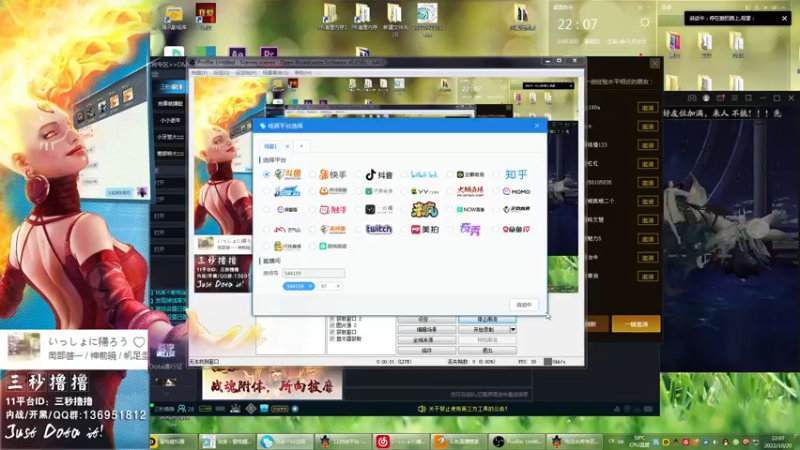Viewport: 800px width, 450px height.
Task: Open the 帮助(H) menu in OBS
Action: click(x=303, y=73)
